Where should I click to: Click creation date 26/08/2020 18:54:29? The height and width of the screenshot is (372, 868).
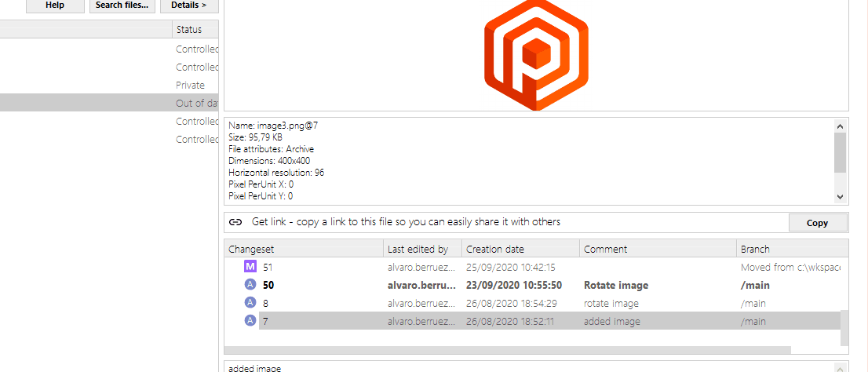[512, 304]
